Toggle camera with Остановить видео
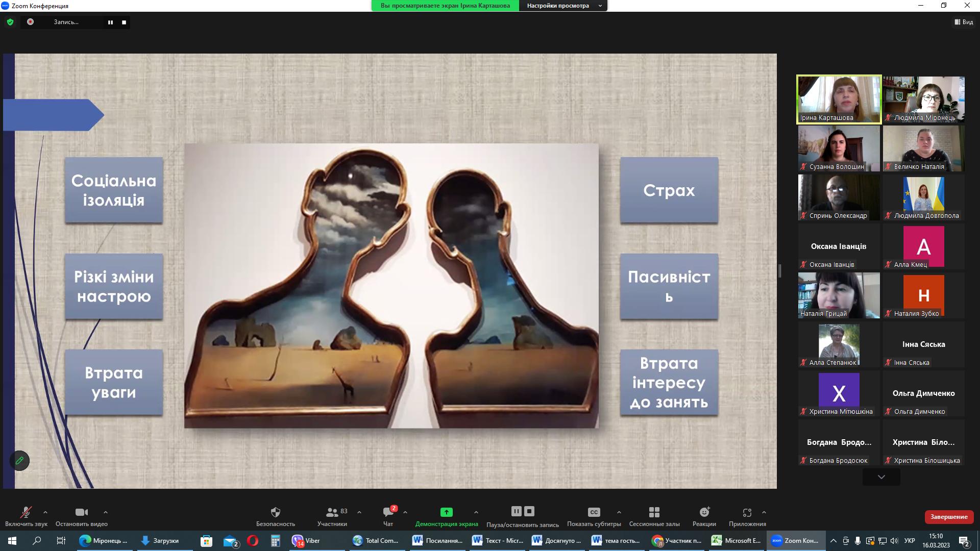This screenshot has height=551, width=980. (81, 513)
